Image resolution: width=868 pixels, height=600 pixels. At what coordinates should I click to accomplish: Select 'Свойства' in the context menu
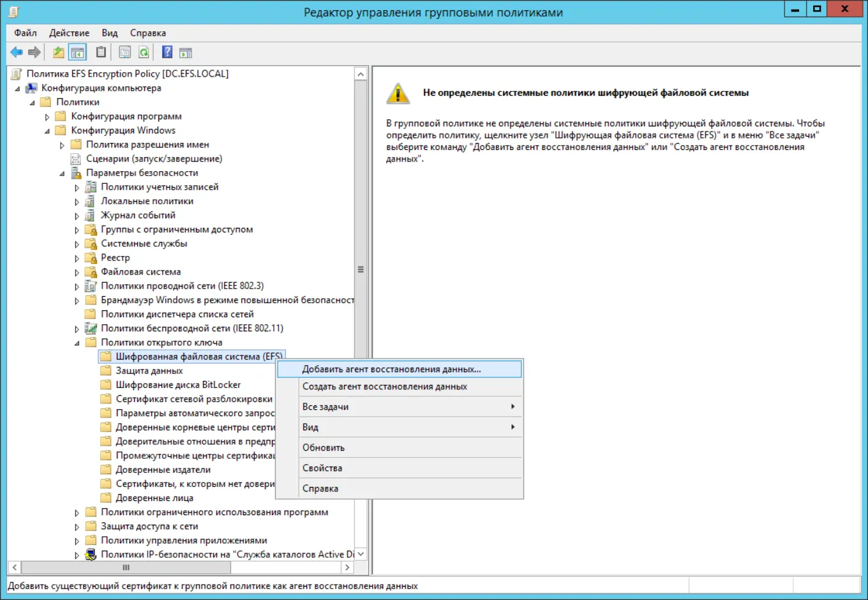tap(400, 468)
